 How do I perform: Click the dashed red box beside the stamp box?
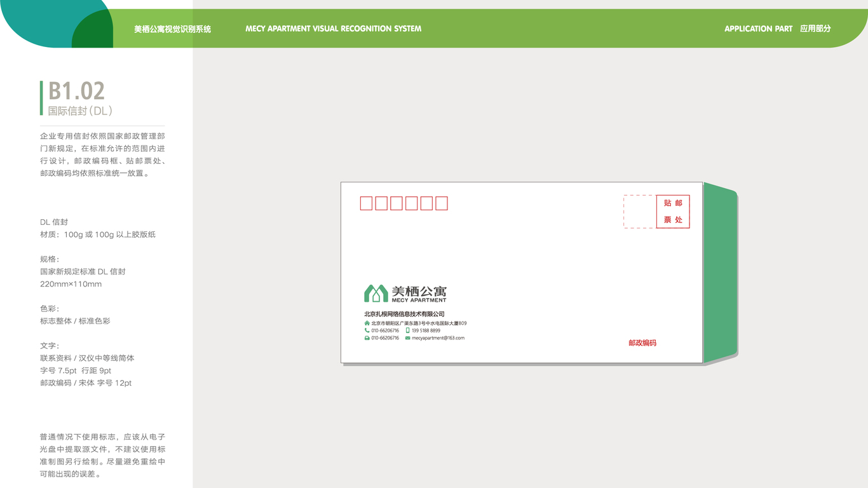pos(640,212)
